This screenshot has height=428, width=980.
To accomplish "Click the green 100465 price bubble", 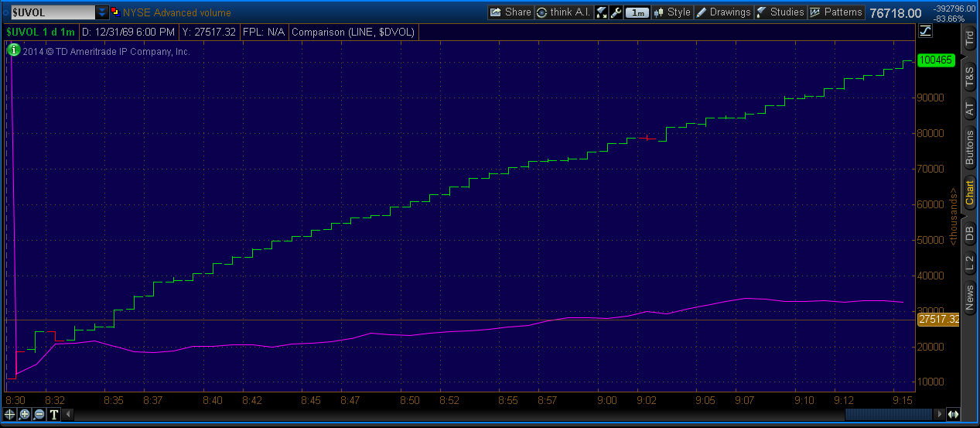I will tap(937, 60).
